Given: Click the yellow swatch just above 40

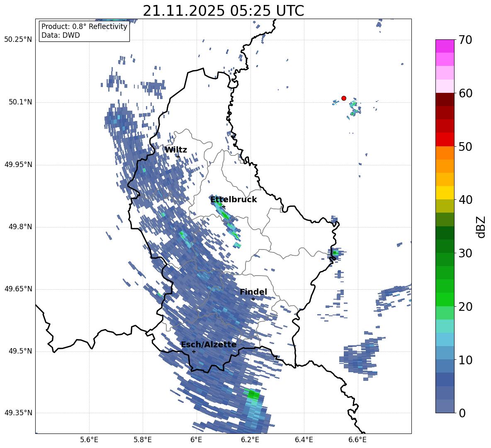Looking at the screenshot, I should (x=445, y=193).
